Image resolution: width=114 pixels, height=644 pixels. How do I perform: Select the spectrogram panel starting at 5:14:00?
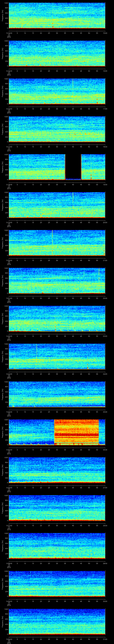coord(57,16)
